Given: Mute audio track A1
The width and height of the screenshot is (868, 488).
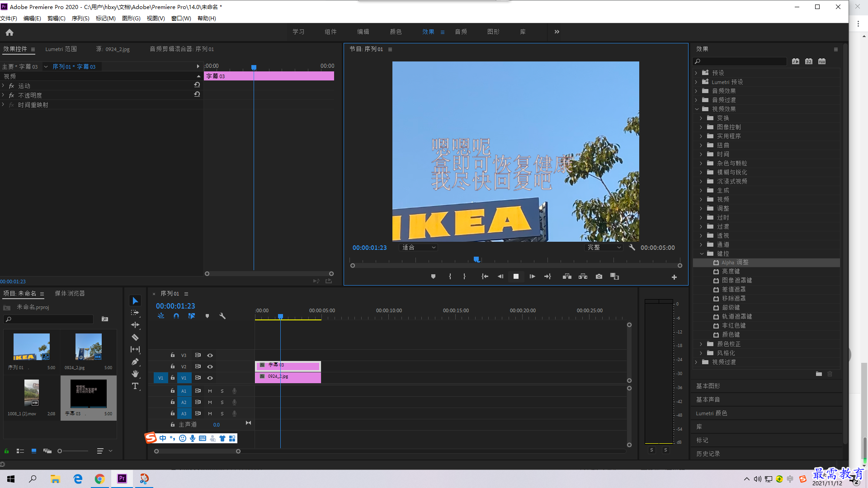Looking at the screenshot, I should 210,391.
